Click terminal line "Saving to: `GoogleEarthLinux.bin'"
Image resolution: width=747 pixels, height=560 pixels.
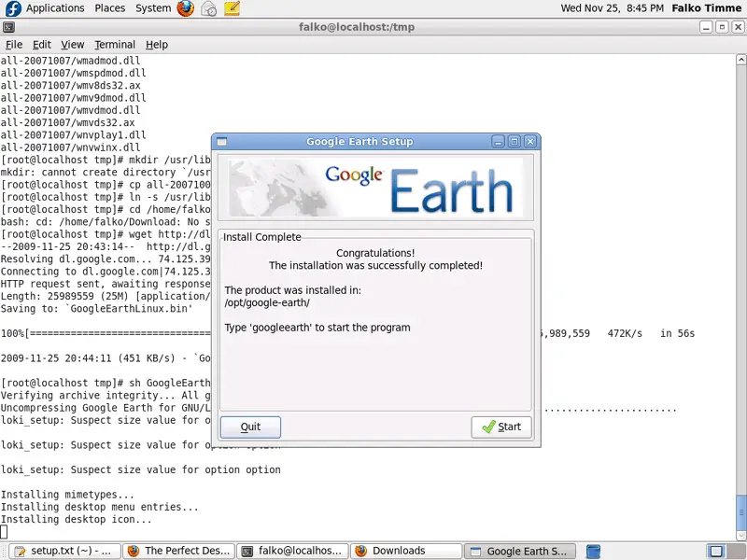coord(97,309)
